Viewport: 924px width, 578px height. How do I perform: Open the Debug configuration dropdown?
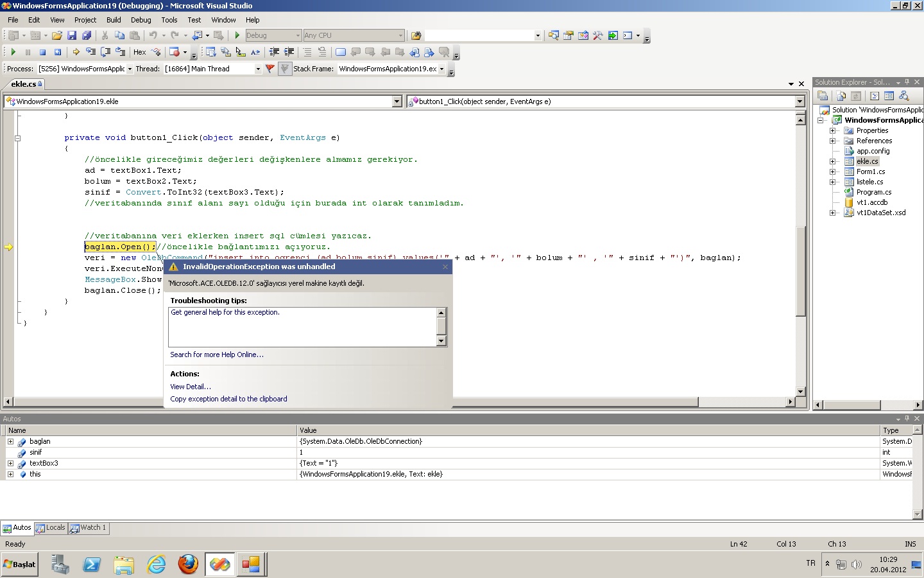click(x=298, y=35)
